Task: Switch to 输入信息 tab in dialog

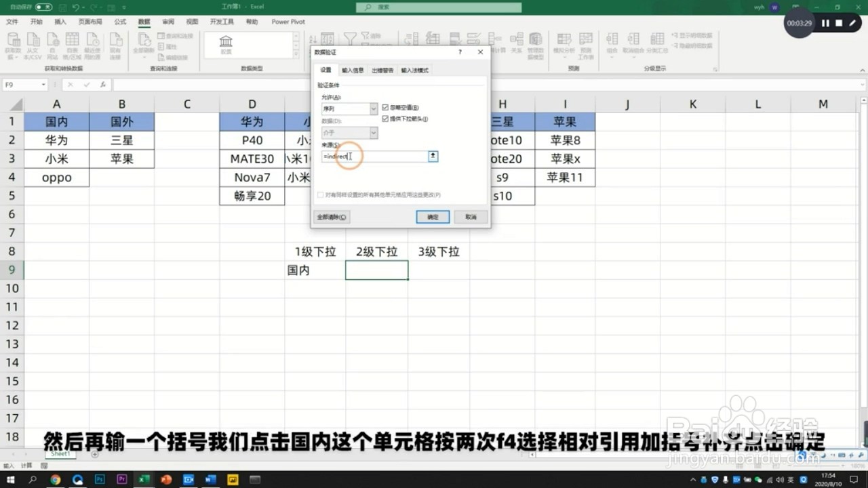Action: click(353, 70)
